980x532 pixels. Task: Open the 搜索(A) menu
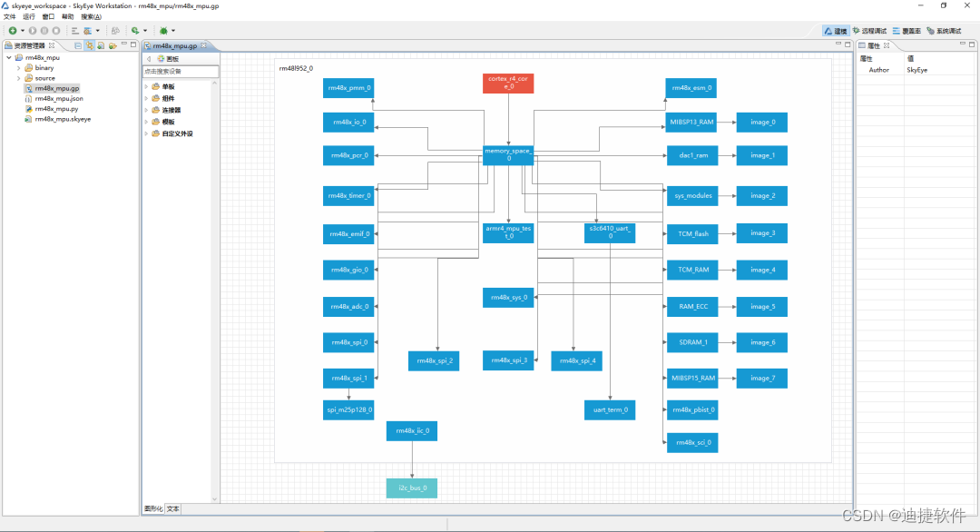click(92, 17)
